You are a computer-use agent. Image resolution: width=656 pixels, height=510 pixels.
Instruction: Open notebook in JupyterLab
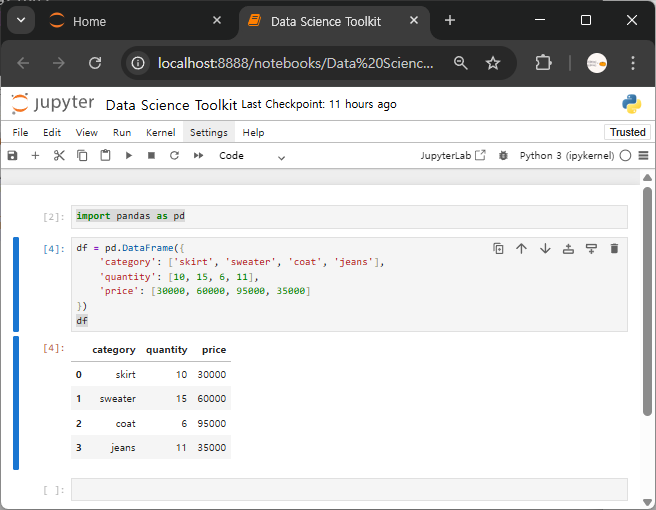[453, 156]
